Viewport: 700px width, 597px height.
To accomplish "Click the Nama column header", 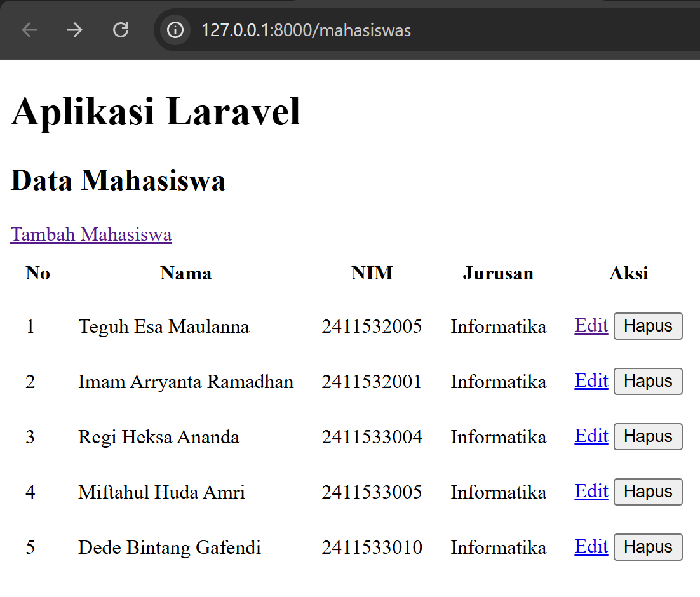I will [185, 273].
